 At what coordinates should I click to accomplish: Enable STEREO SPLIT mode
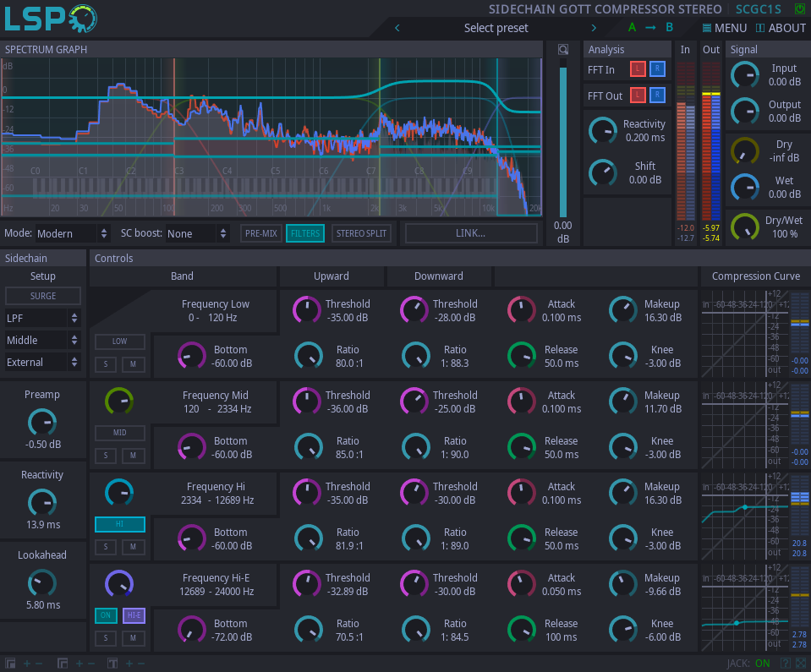[x=361, y=233]
